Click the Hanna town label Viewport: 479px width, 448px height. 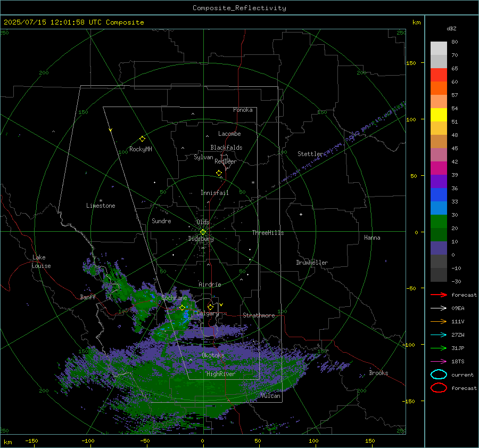click(x=372, y=238)
